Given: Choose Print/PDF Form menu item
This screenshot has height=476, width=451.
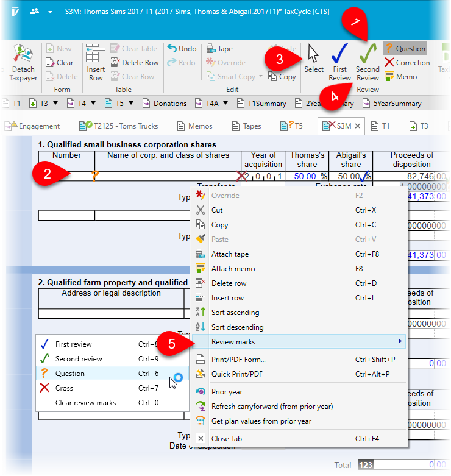Looking at the screenshot, I should (x=299, y=360).
